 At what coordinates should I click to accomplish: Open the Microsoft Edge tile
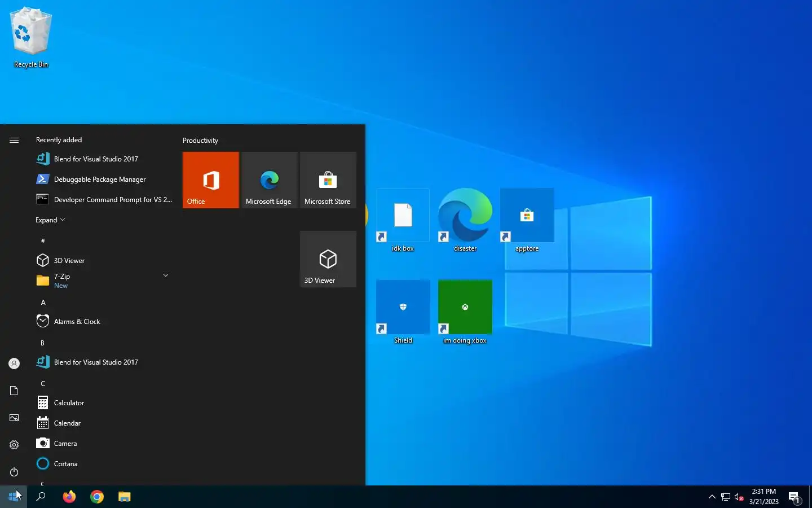click(x=270, y=180)
